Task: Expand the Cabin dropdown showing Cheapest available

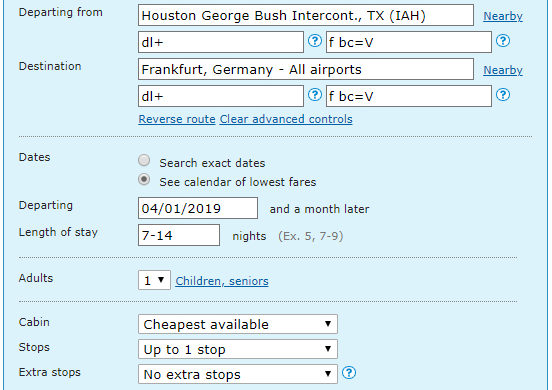Action: point(238,324)
